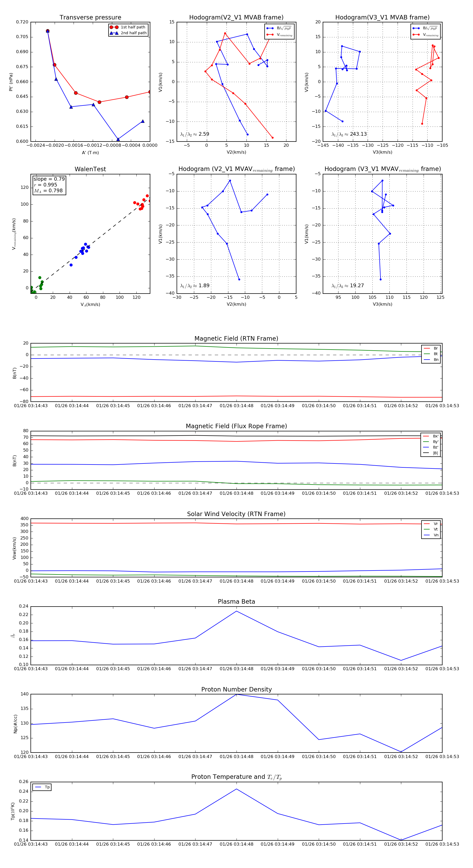
Task: Click 'Bn' legend entry in RTN field plot
Action: (x=431, y=360)
